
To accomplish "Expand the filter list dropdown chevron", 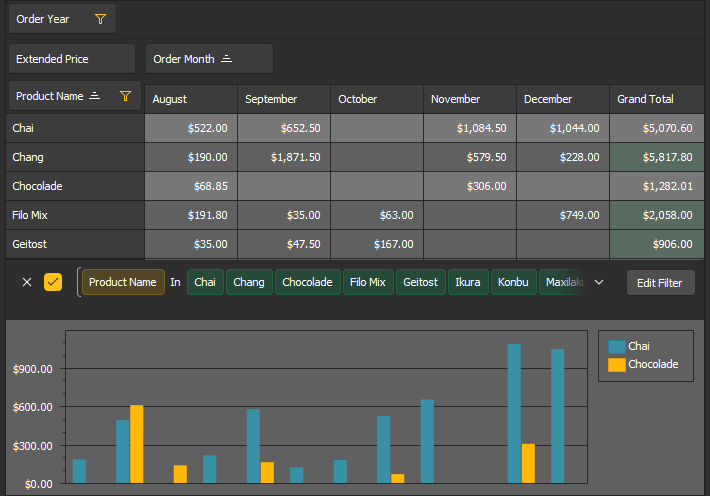I will coord(599,282).
